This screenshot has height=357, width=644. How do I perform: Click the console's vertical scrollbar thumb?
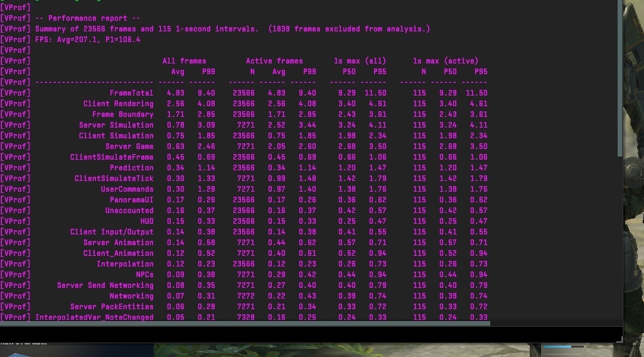pos(620,78)
